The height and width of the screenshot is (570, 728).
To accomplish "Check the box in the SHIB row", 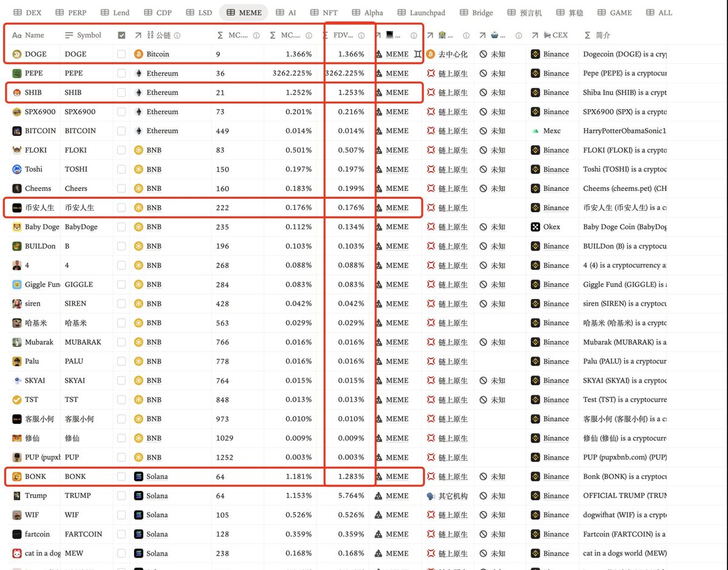I will point(121,93).
